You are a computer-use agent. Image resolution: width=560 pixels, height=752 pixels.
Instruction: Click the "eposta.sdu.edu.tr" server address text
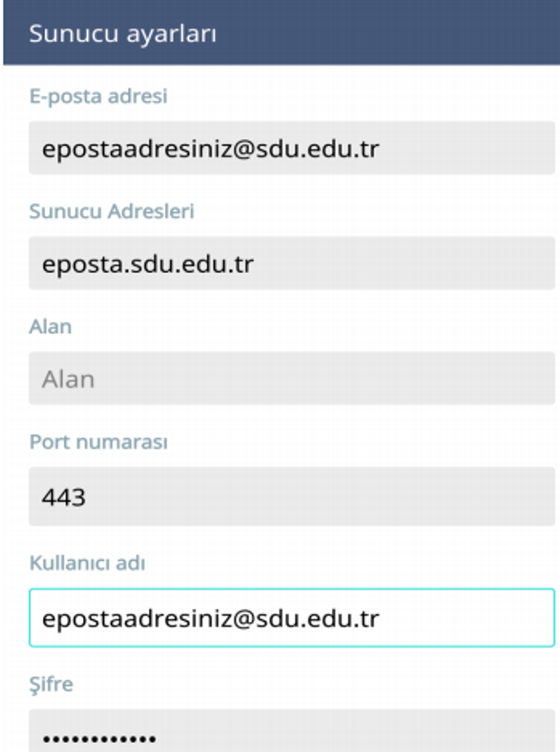(x=148, y=263)
